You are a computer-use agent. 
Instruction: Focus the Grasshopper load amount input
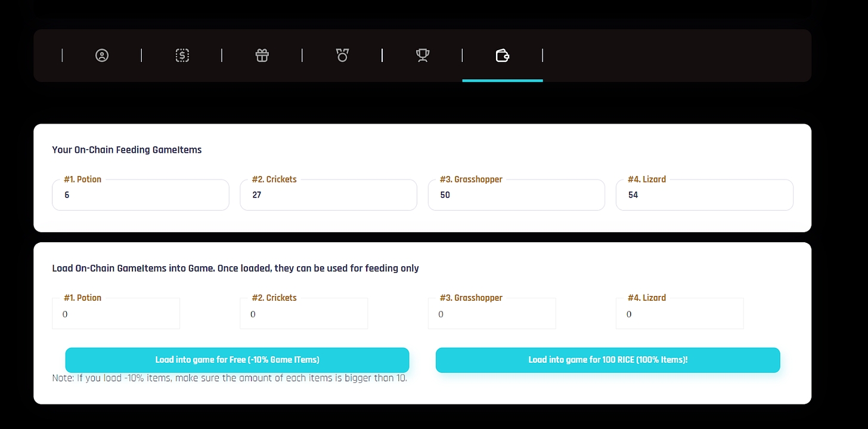tap(492, 314)
